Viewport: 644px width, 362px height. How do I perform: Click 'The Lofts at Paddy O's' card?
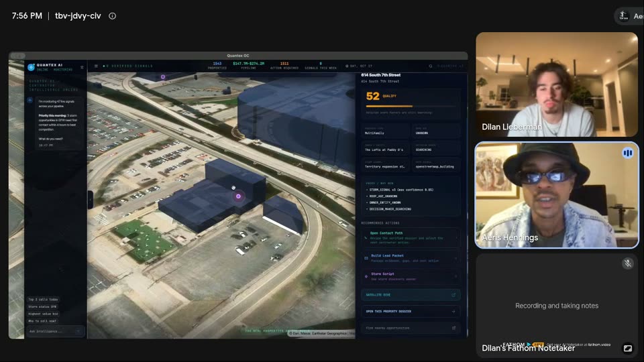386,147
